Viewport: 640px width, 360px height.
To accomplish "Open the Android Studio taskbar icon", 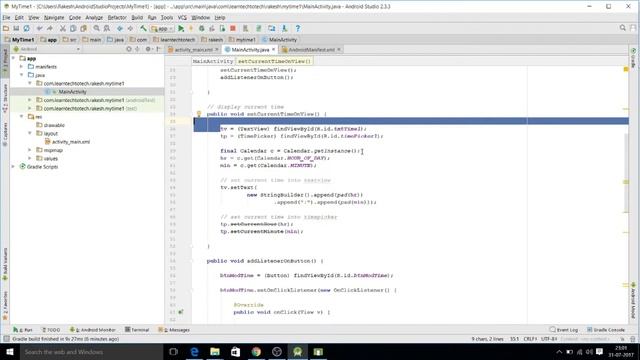I will (x=297, y=351).
